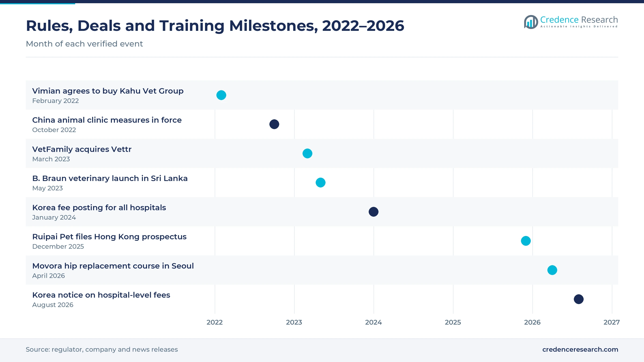
Task: Click the date August 2026
Action: (53, 305)
